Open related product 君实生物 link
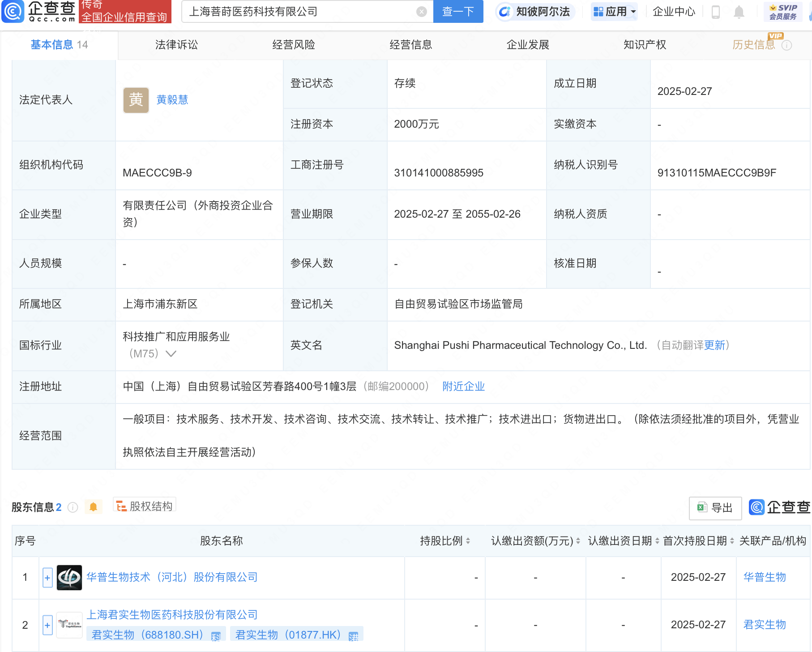The height and width of the screenshot is (652, 812). (765, 625)
